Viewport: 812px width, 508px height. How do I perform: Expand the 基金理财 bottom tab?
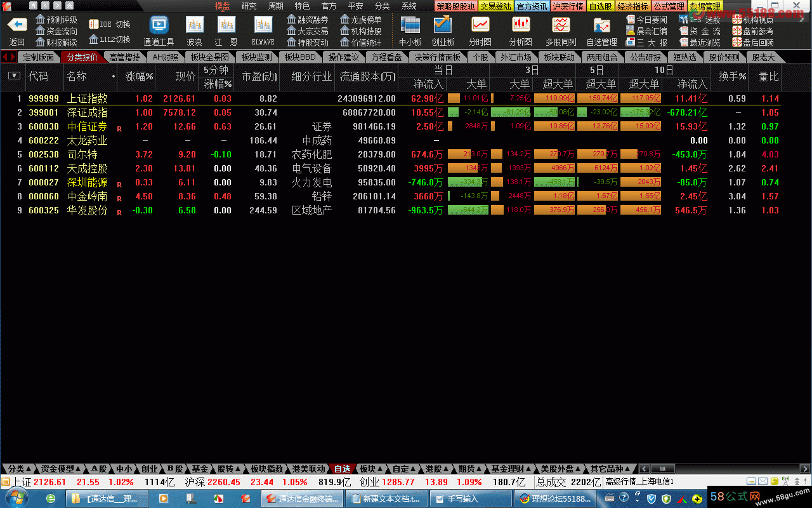pyautogui.click(x=511, y=469)
